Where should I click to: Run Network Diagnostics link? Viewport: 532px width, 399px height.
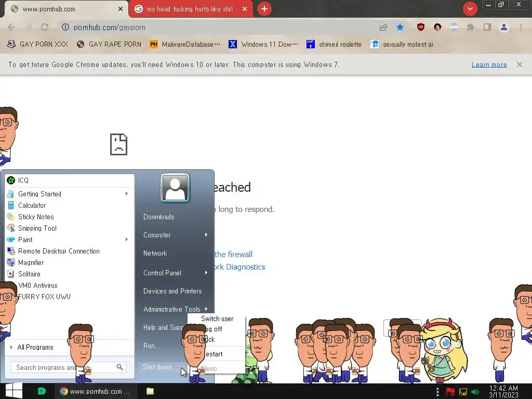pos(240,267)
